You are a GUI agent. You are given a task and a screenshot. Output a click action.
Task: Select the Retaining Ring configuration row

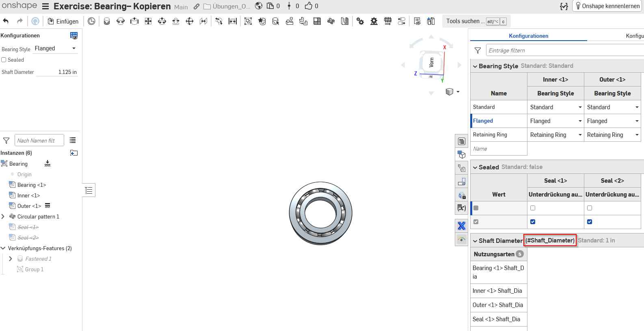[490, 135]
